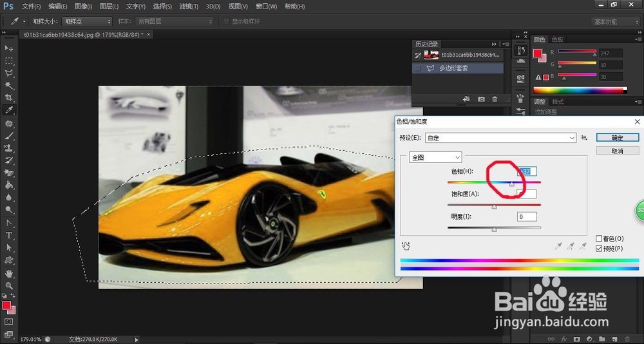Image resolution: width=644 pixels, height=344 pixels.
Task: Click the new group folder icon
Action: [x=602, y=339]
